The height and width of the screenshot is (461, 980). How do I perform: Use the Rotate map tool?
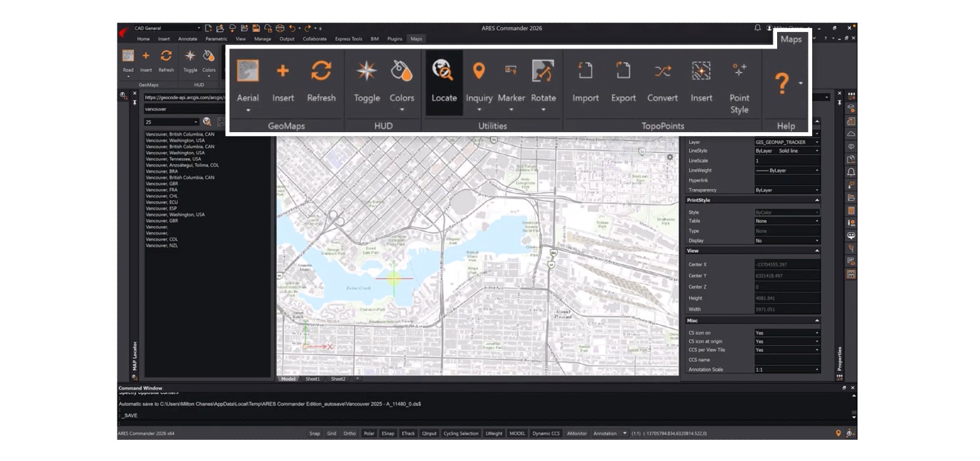click(x=543, y=82)
